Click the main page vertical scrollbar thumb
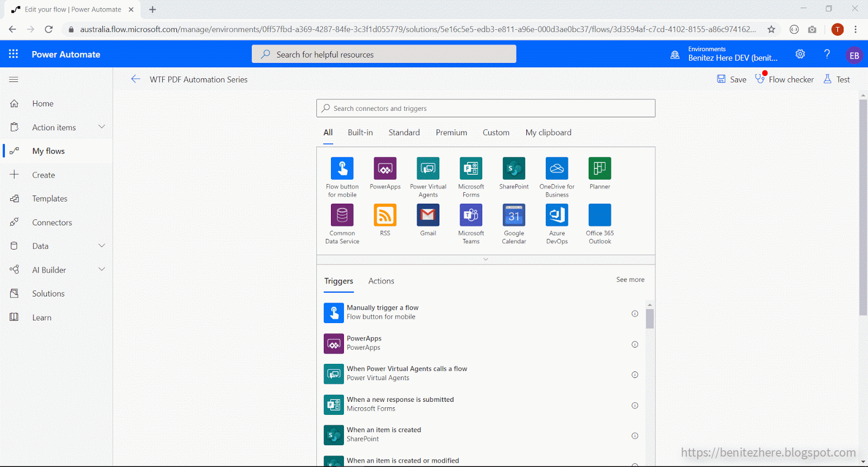 pos(863,207)
